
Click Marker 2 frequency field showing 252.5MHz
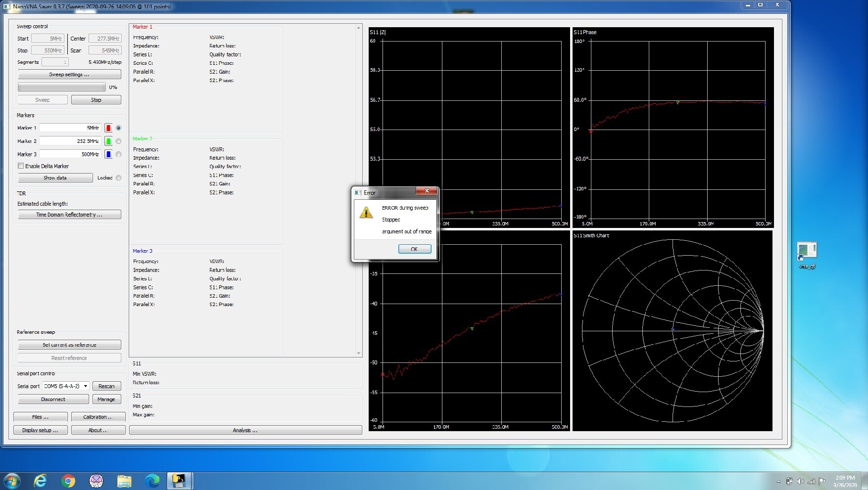pos(70,141)
